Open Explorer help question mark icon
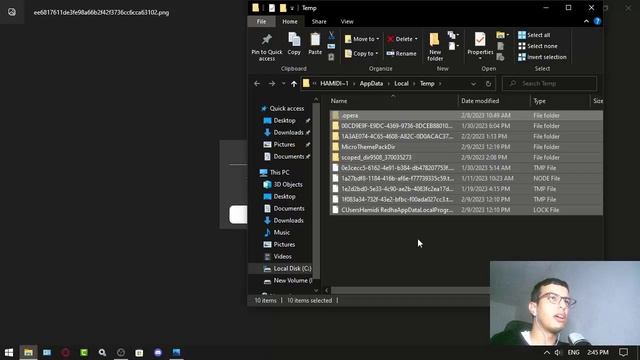The width and height of the screenshot is (640, 360). tap(597, 21)
